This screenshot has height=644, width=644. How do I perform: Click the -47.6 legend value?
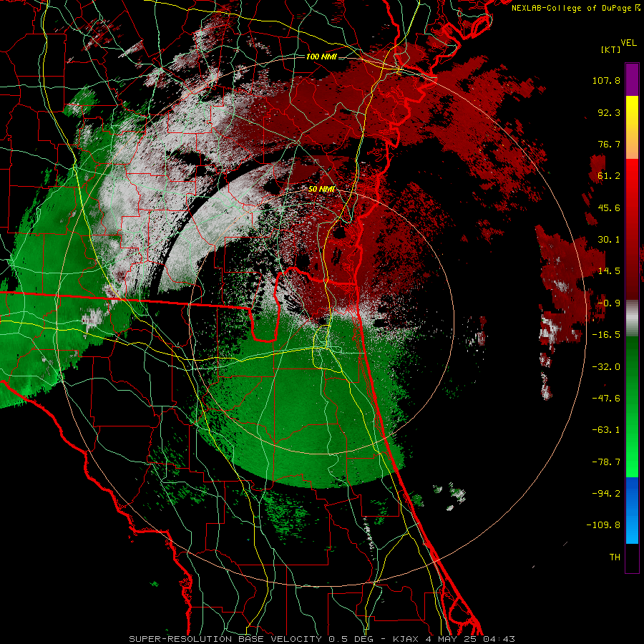point(606,398)
